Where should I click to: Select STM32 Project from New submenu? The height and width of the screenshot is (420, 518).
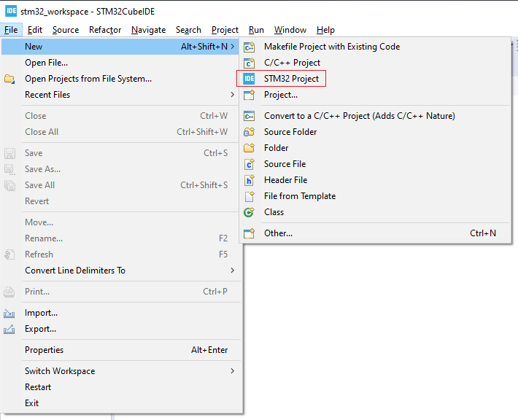coord(375,79)
